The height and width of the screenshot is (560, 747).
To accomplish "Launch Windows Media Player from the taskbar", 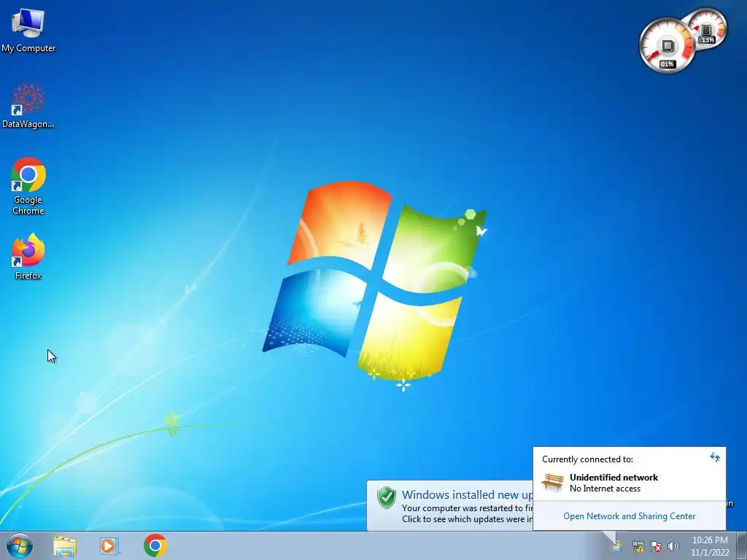I will point(109,545).
